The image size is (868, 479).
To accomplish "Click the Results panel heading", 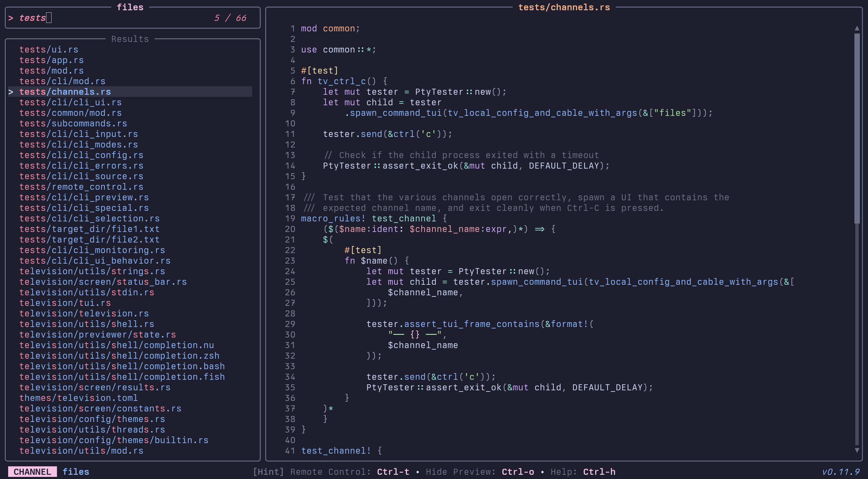I will [130, 39].
